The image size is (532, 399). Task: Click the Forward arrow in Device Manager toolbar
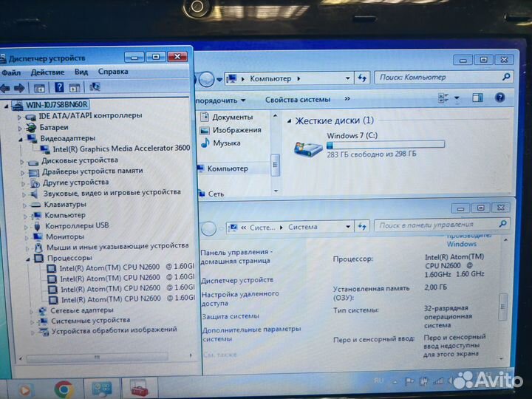19,88
